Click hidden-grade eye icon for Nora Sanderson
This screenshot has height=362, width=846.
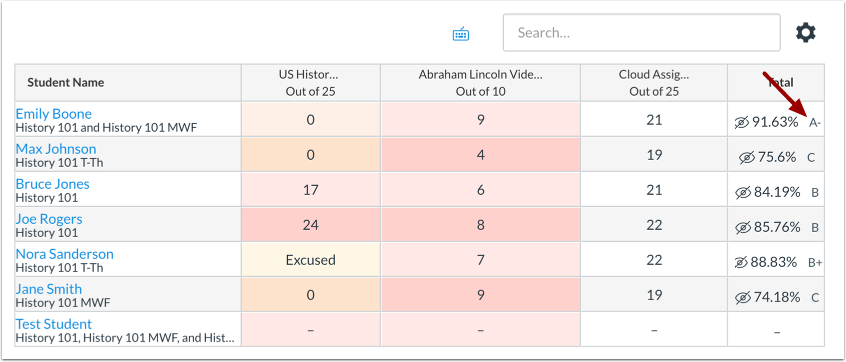tap(741, 263)
